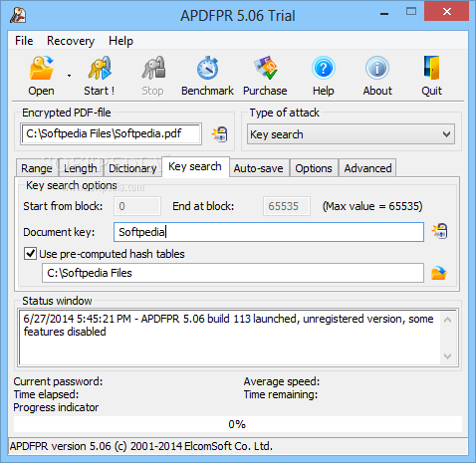The width and height of the screenshot is (476, 463).
Task: Open the File menu
Action: click(24, 41)
